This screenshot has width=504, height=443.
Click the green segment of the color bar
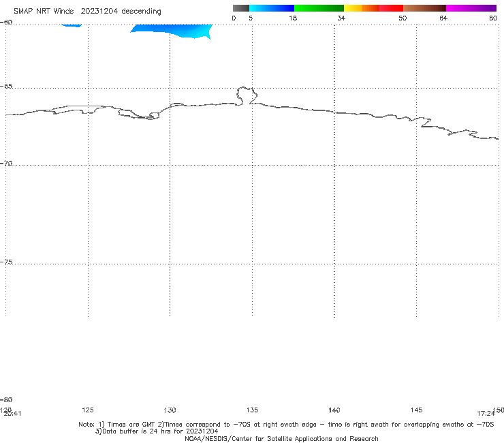[319, 8]
